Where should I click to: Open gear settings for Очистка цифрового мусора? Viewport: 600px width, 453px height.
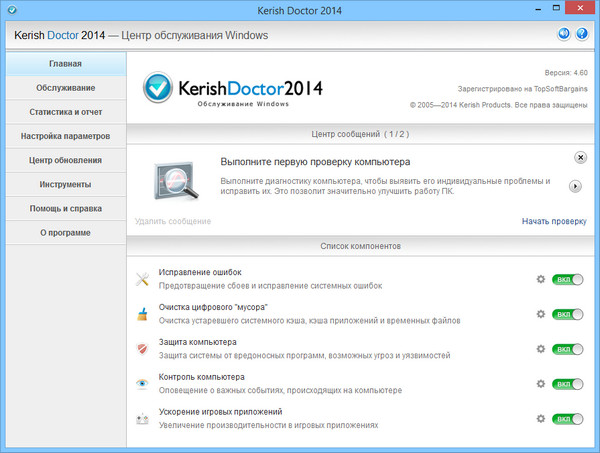tap(541, 314)
